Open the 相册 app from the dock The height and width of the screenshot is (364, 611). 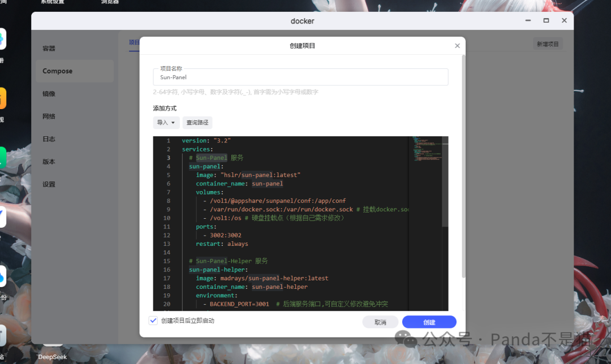click(x=4, y=40)
